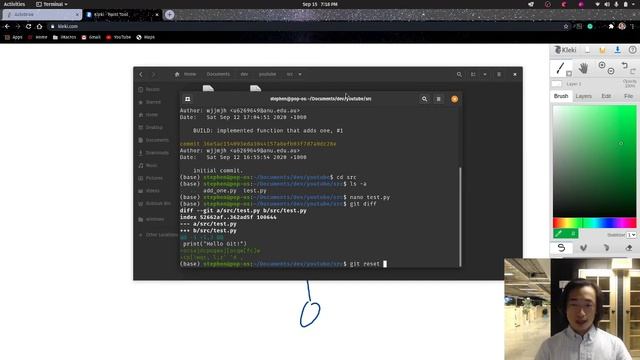Image resolution: width=640 pixels, height=360 pixels.
Task: Switch to the Brush tab
Action: coord(561,96)
